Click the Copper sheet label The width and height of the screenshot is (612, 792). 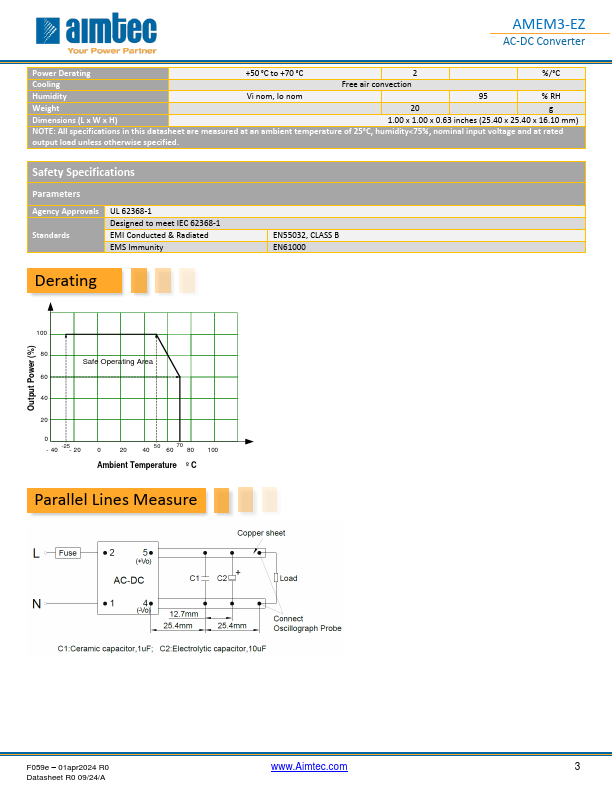[x=261, y=533]
